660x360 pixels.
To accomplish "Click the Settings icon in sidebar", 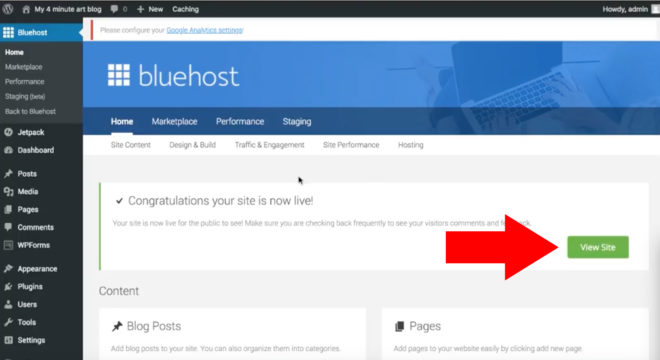I will [8, 340].
